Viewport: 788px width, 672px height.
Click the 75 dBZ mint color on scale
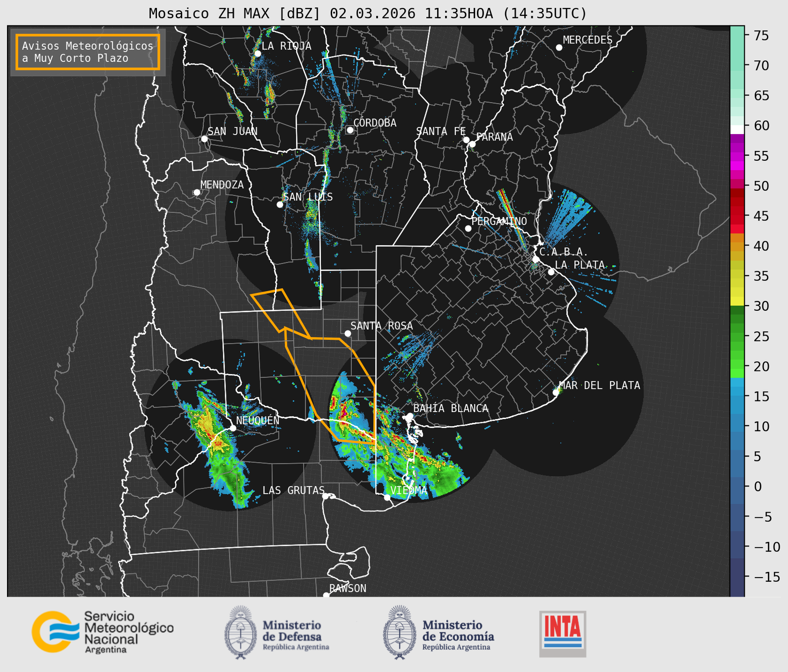[x=737, y=36]
